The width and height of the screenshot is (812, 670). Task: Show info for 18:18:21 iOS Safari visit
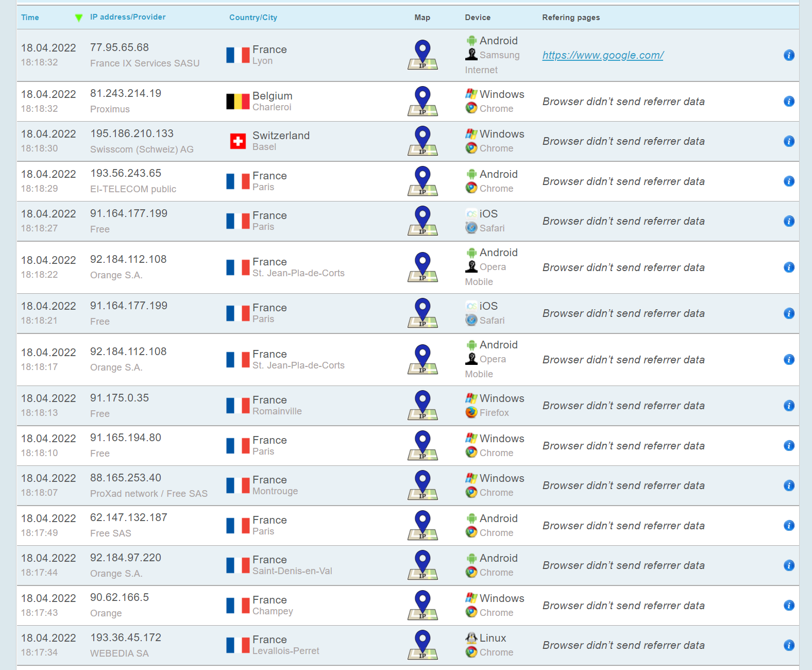pyautogui.click(x=789, y=313)
